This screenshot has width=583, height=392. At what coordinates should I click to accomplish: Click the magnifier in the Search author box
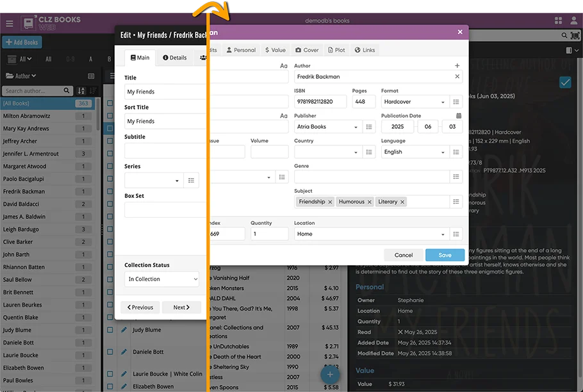[66, 90]
